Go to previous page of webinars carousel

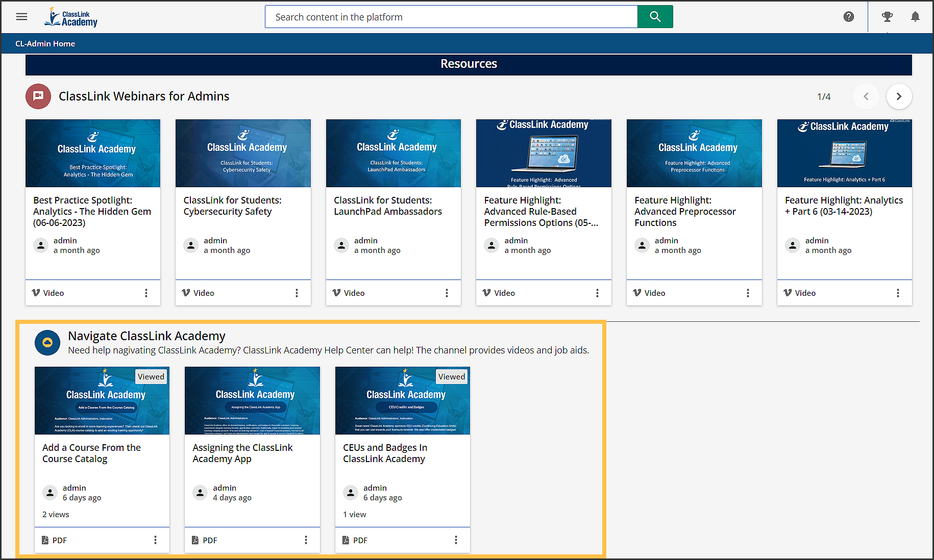(x=866, y=96)
